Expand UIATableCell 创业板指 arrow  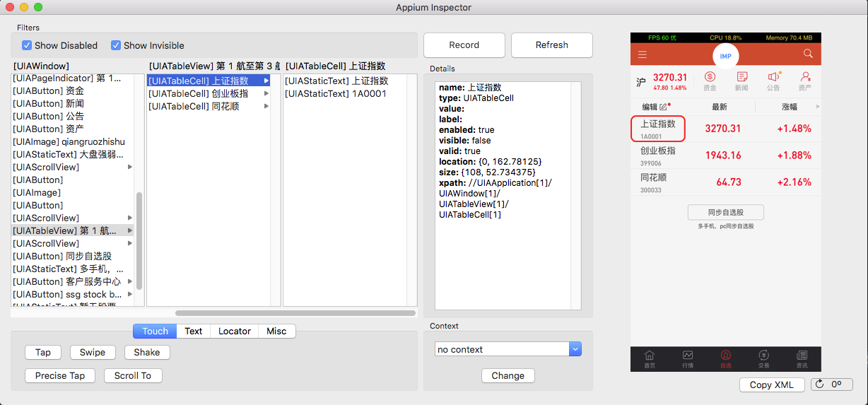tap(266, 93)
